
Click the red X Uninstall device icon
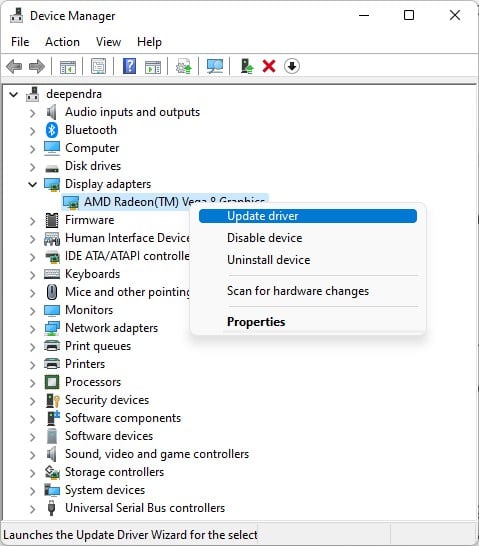(269, 66)
